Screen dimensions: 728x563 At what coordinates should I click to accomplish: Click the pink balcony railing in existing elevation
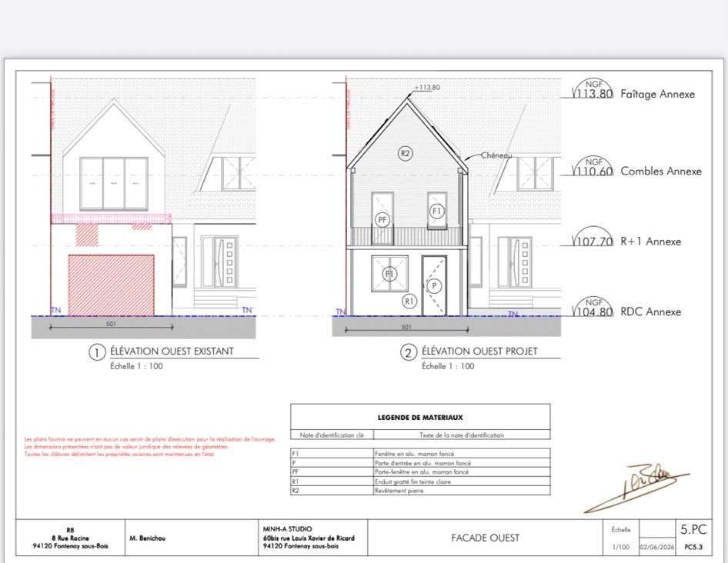tap(112, 218)
